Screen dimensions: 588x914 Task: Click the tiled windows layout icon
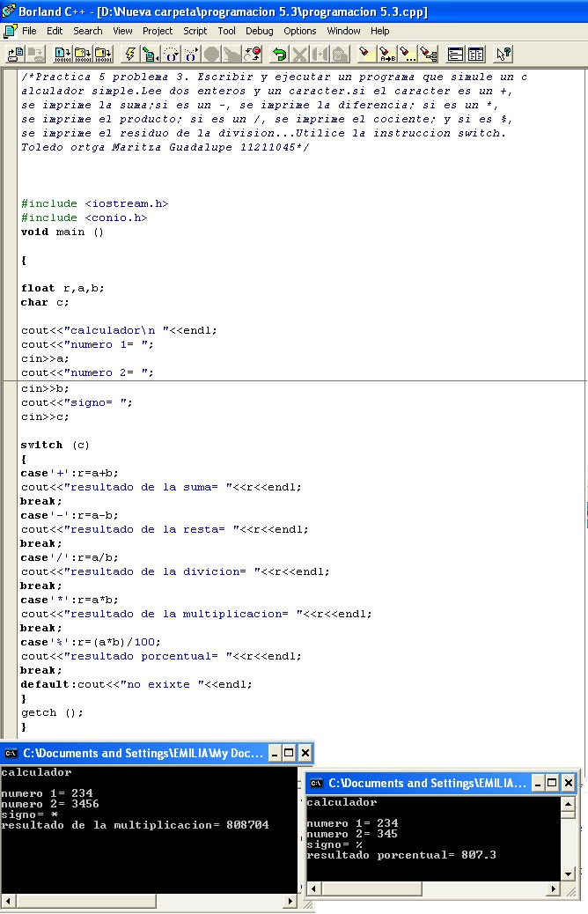point(475,55)
